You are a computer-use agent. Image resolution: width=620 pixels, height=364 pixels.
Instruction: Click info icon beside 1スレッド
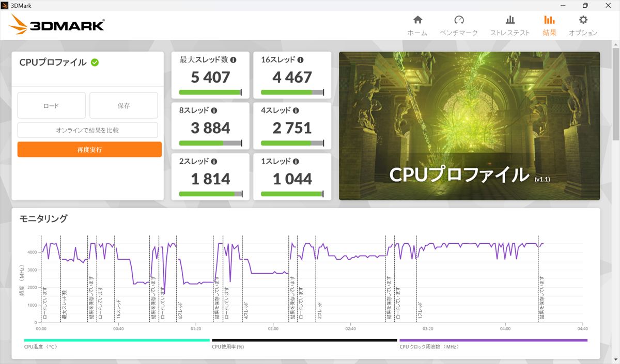(296, 161)
